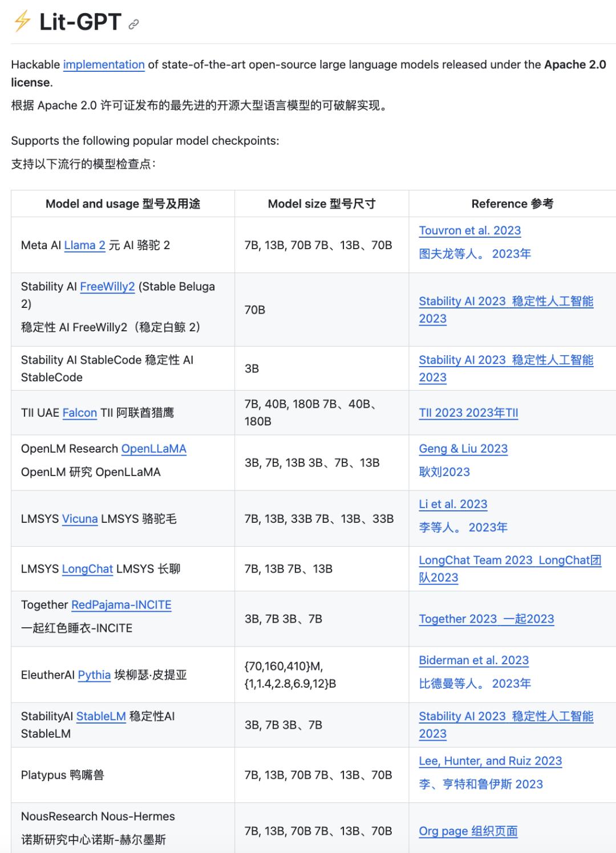
Task: Open the RedPajama-INCITE link
Action: click(x=121, y=605)
